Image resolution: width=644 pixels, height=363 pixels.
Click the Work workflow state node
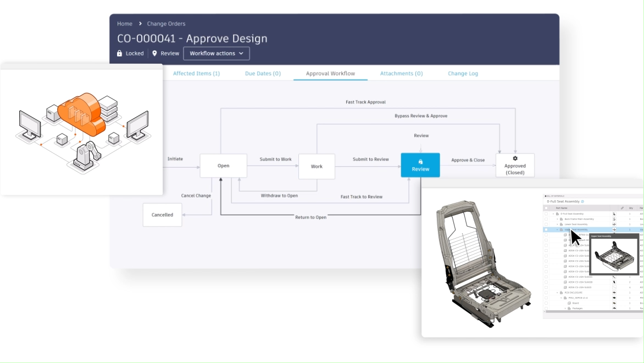click(317, 167)
